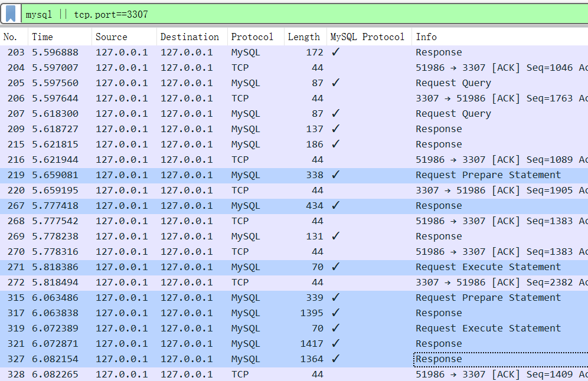The image size is (588, 381).
Task: Select packet 219 Request Prepare Statement
Action: coord(488,175)
